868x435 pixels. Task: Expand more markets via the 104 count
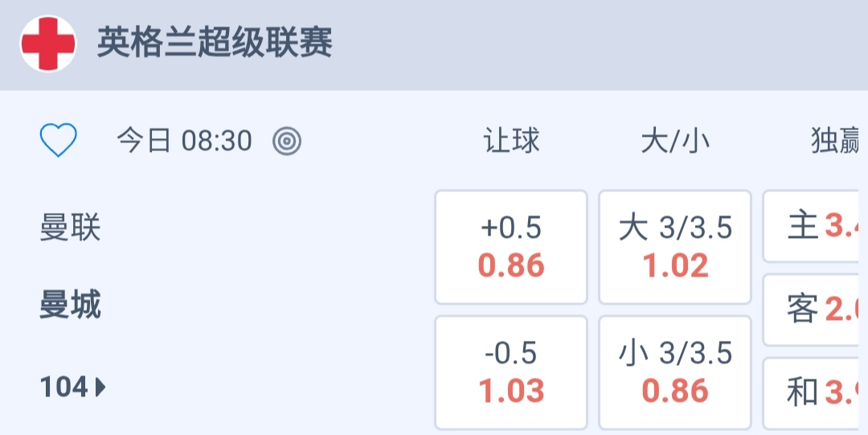click(64, 388)
